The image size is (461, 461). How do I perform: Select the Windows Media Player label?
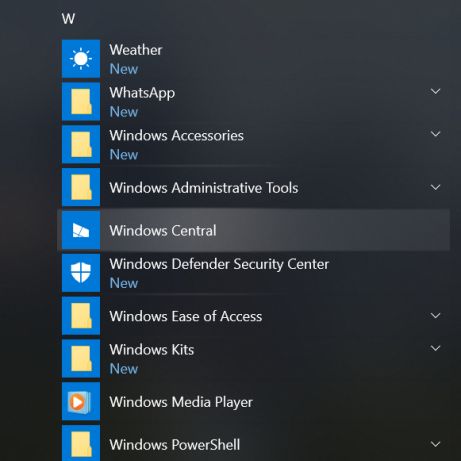pos(181,403)
